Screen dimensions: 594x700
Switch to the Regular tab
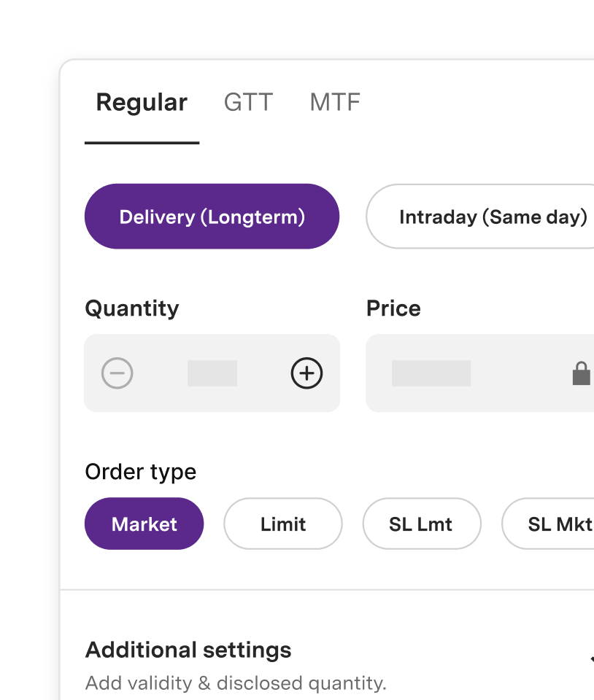coord(142,103)
